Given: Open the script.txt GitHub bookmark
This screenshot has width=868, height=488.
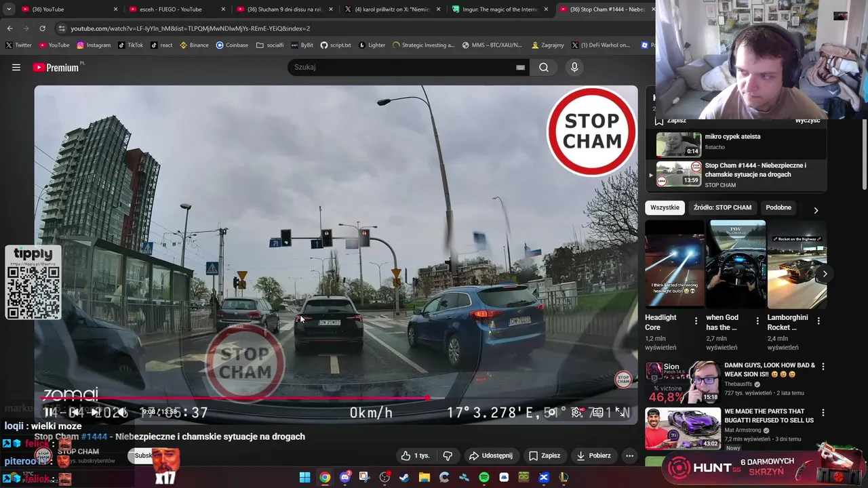Looking at the screenshot, I should [336, 45].
